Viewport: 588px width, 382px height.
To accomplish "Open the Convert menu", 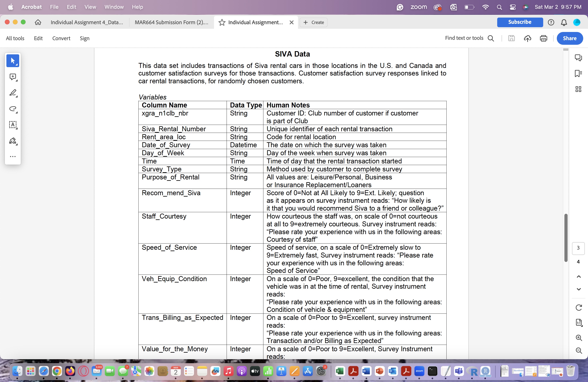I will pos(61,38).
